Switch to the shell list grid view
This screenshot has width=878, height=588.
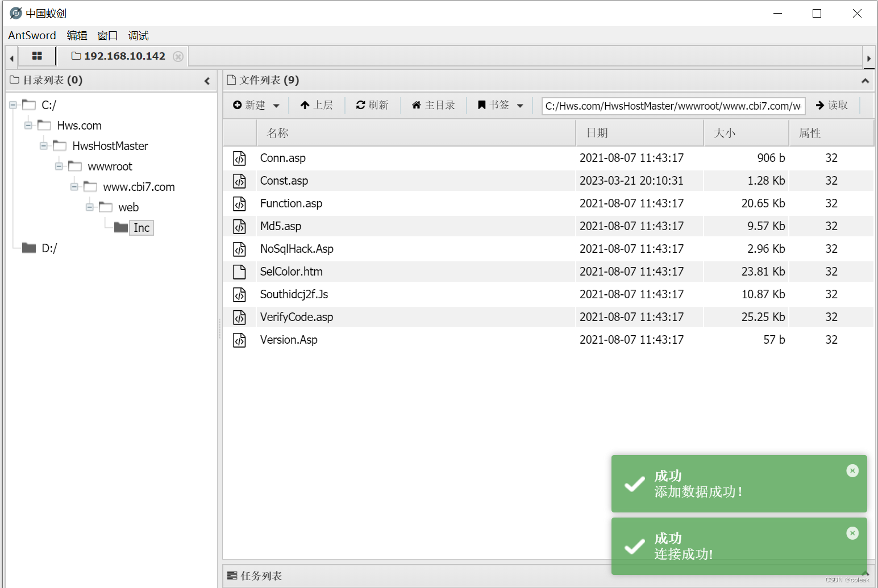click(37, 56)
